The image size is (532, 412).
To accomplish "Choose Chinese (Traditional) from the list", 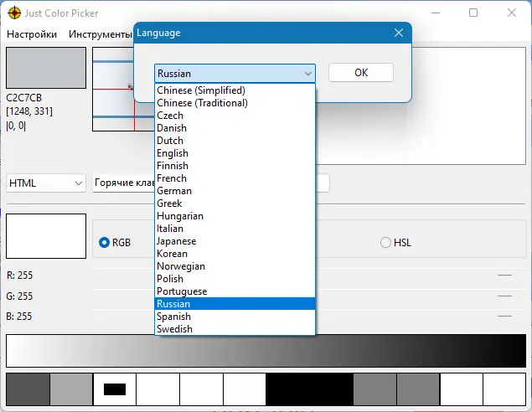I will [235, 103].
